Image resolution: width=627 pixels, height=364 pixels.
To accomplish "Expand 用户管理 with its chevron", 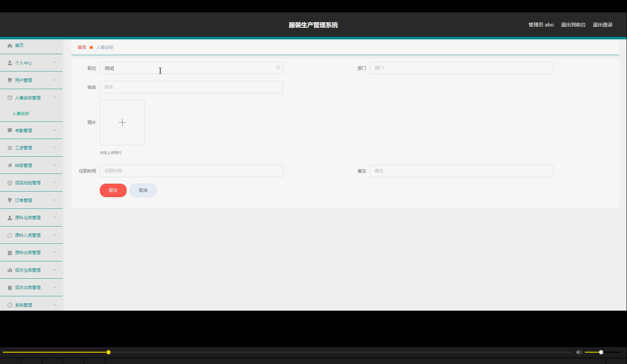I will coord(55,80).
